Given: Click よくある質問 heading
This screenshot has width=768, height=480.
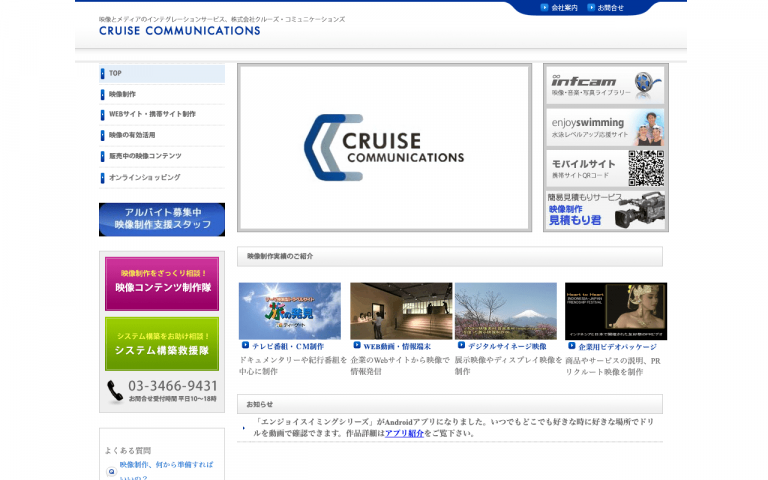Looking at the screenshot, I should [x=128, y=451].
